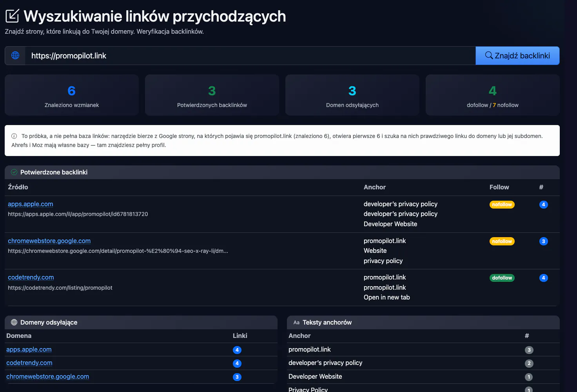
Task: Open codetrendy.com link in the confirmed backlinks table
Action: [31, 277]
